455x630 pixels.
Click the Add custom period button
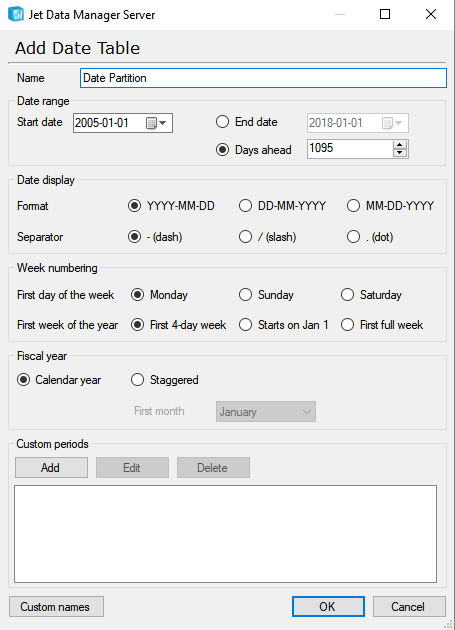[x=51, y=468]
